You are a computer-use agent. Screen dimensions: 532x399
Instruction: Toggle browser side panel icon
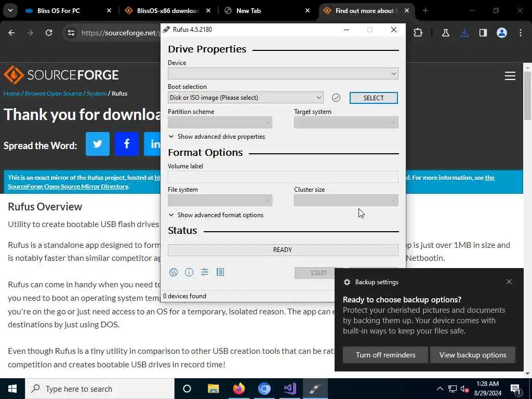[x=483, y=33]
